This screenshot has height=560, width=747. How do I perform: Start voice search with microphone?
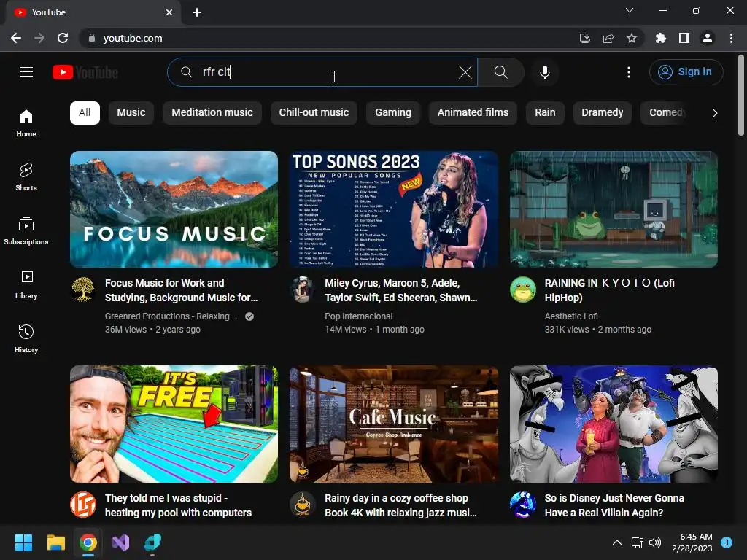(545, 72)
